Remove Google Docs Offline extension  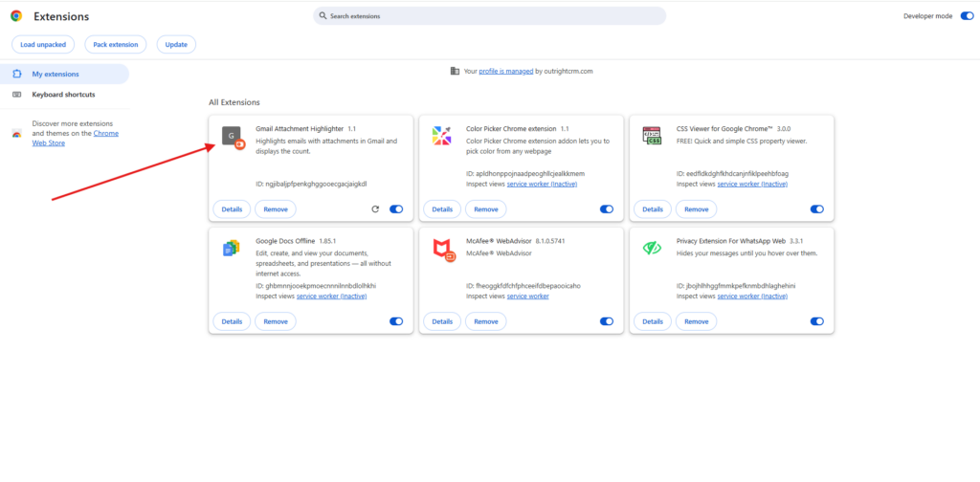pyautogui.click(x=276, y=321)
